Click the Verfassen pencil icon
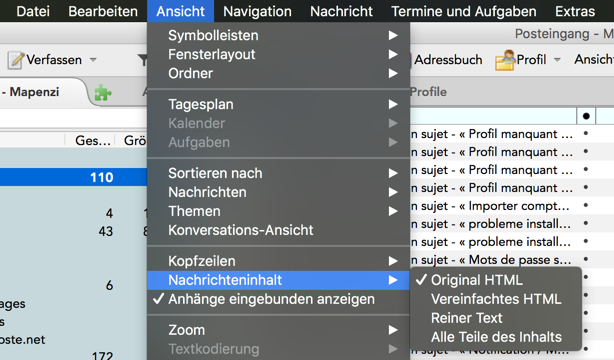The image size is (614, 360). tap(16, 60)
